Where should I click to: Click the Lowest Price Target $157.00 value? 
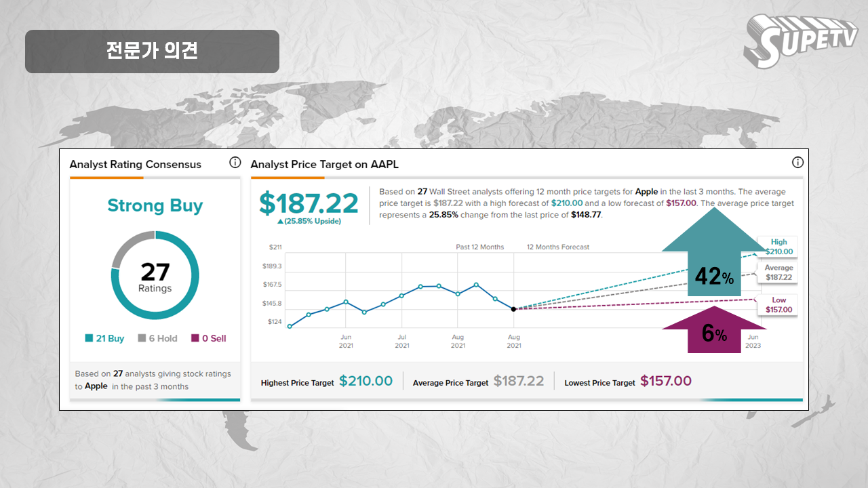pos(666,381)
